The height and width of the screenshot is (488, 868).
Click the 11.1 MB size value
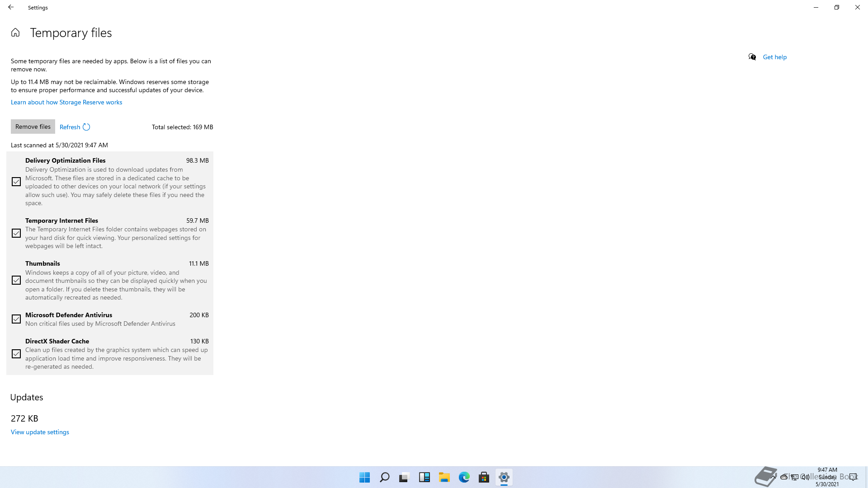tap(199, 263)
